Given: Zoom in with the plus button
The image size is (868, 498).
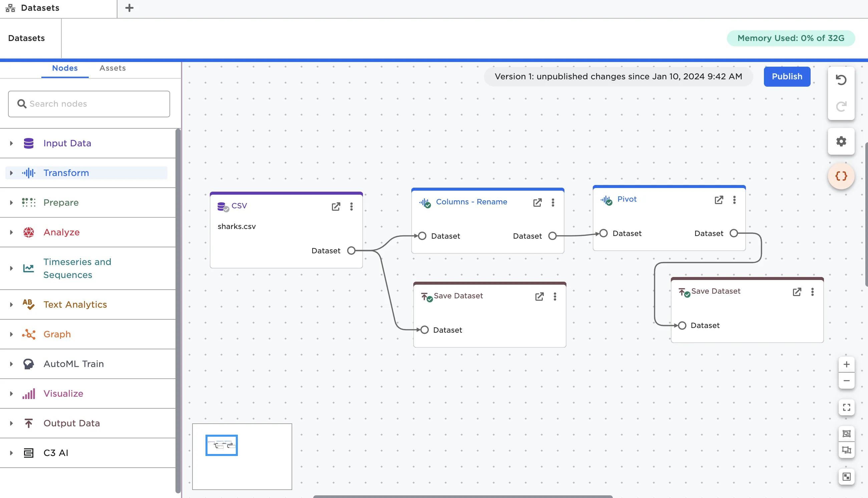Looking at the screenshot, I should point(846,364).
